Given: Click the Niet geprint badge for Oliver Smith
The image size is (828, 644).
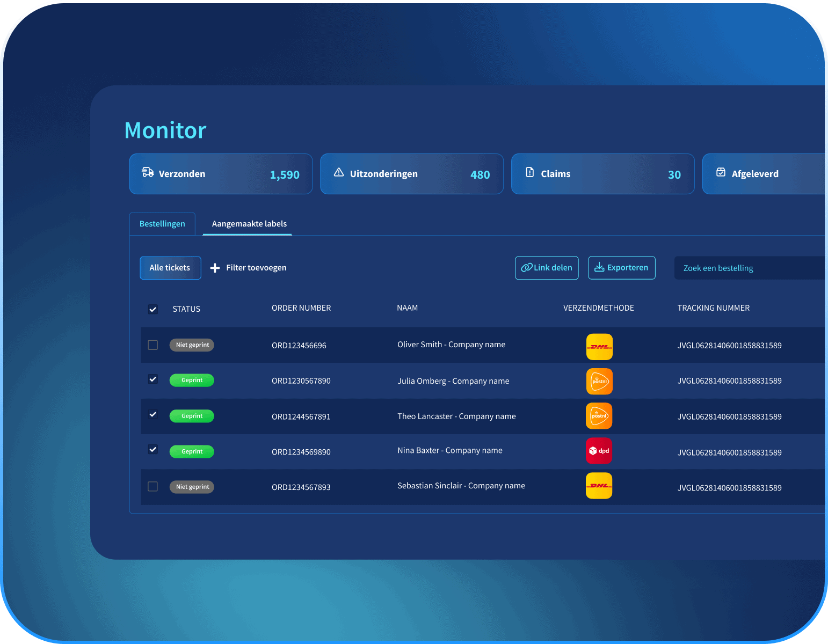Looking at the screenshot, I should tap(192, 345).
